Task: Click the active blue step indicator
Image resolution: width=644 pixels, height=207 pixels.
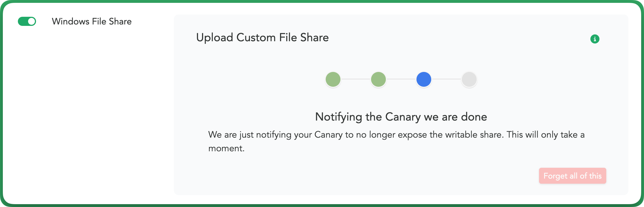Action: pyautogui.click(x=424, y=79)
